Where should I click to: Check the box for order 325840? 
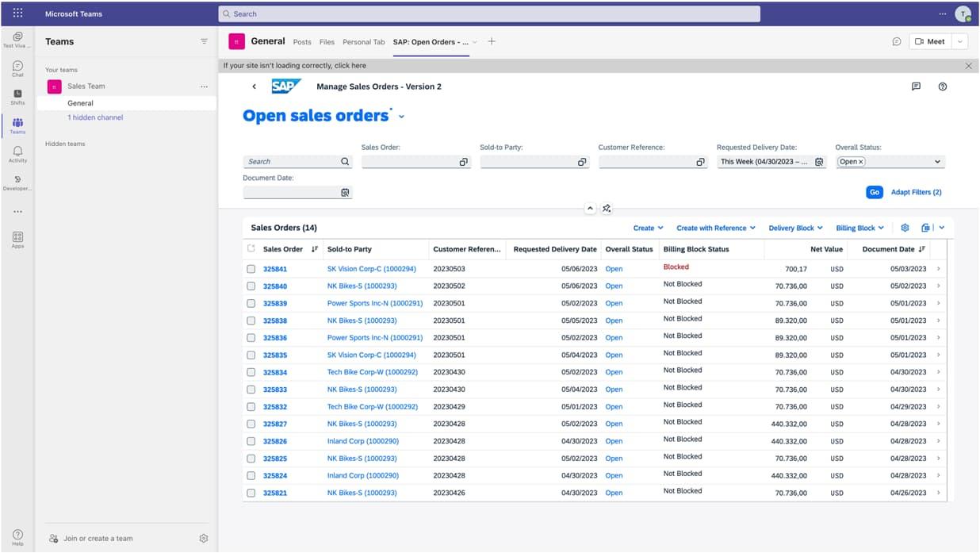(x=251, y=286)
